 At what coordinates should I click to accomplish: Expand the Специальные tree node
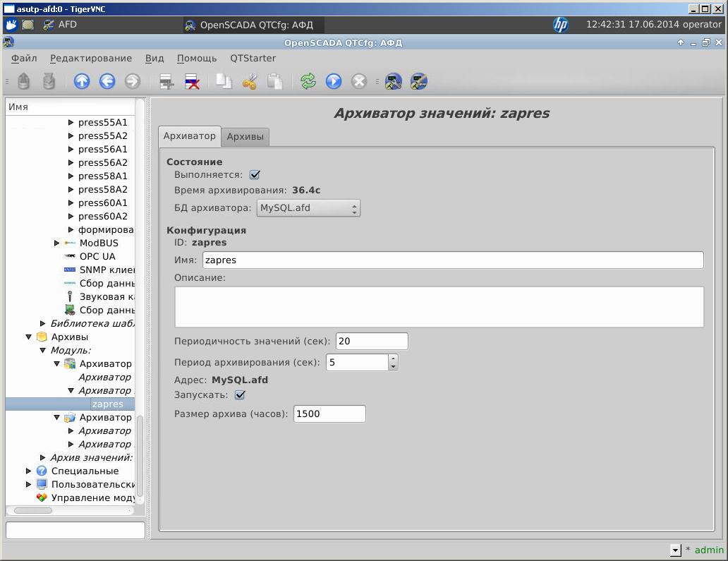click(29, 471)
